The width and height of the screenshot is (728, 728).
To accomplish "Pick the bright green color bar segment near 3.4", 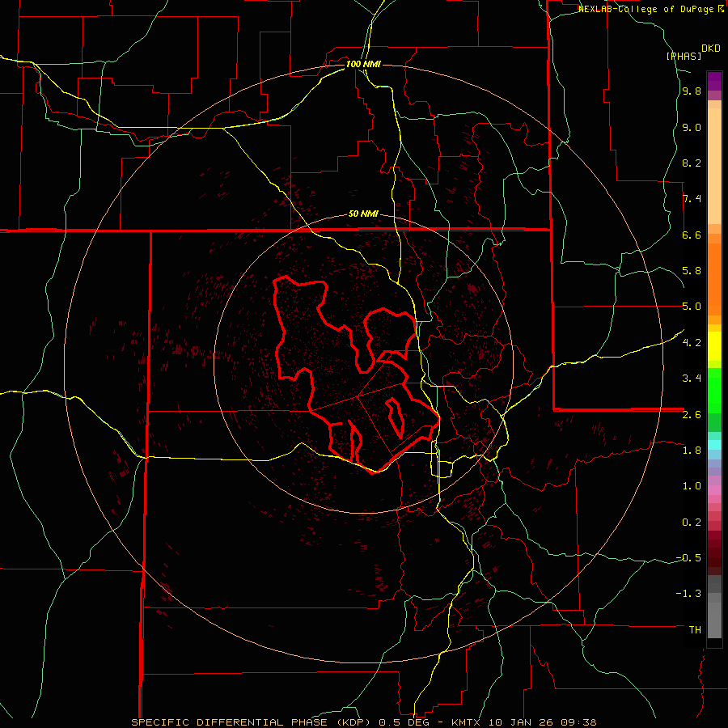I will [x=714, y=390].
